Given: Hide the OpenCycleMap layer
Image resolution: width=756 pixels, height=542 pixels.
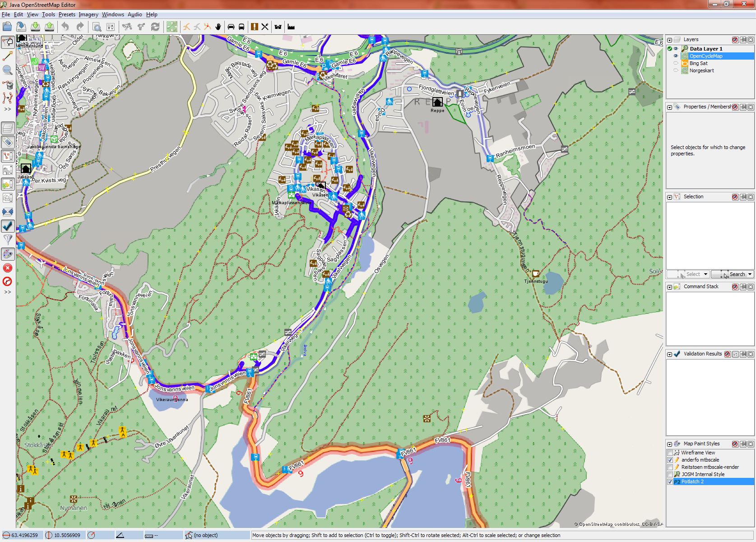Looking at the screenshot, I should 676,56.
